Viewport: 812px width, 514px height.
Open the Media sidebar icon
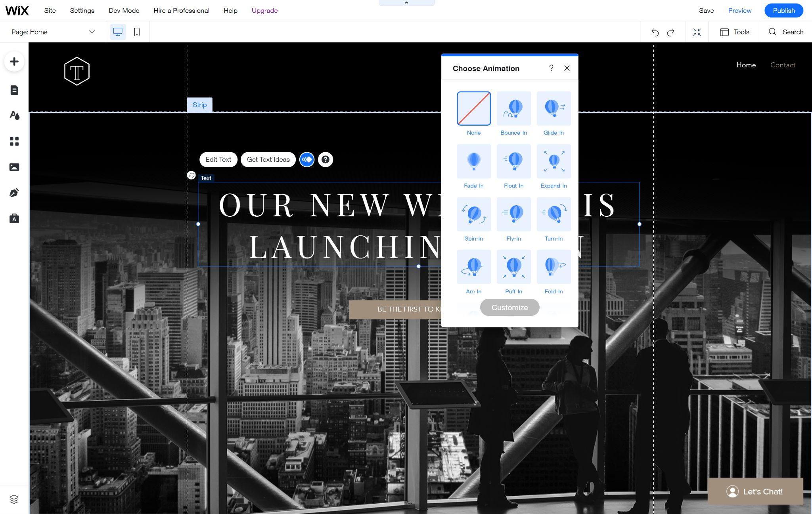click(14, 167)
